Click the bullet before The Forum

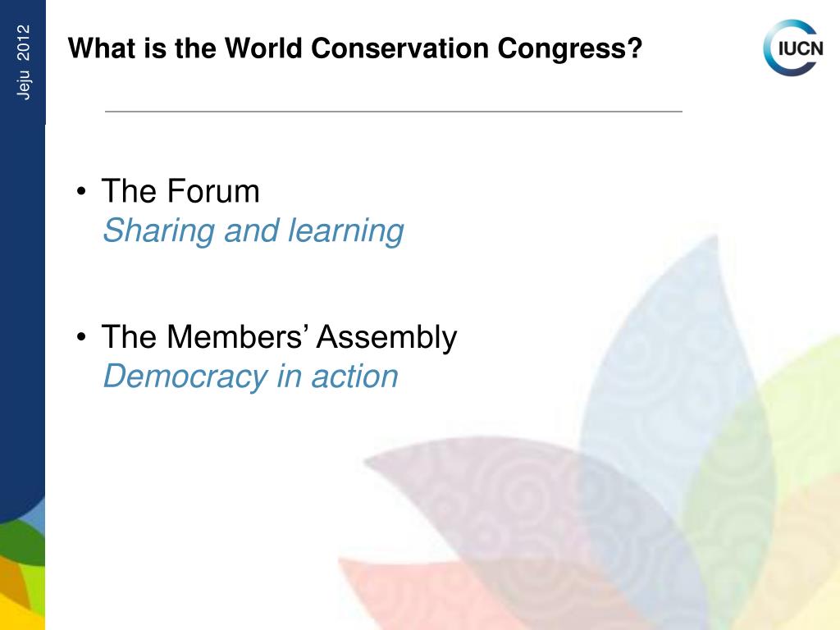(x=81, y=191)
